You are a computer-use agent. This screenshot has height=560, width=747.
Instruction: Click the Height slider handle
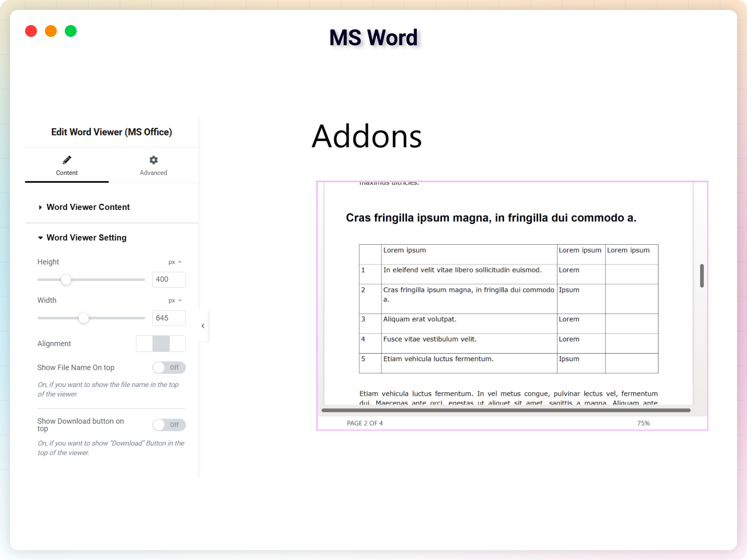[x=66, y=280]
